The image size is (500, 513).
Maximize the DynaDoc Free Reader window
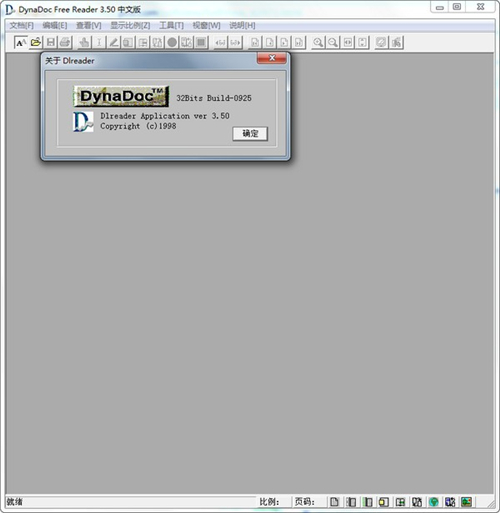tap(457, 7)
